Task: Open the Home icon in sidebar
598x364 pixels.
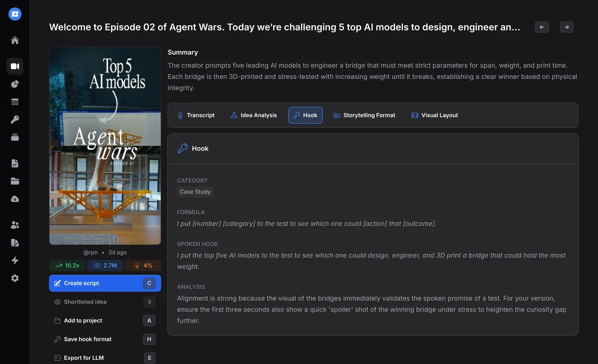Action: coord(15,40)
